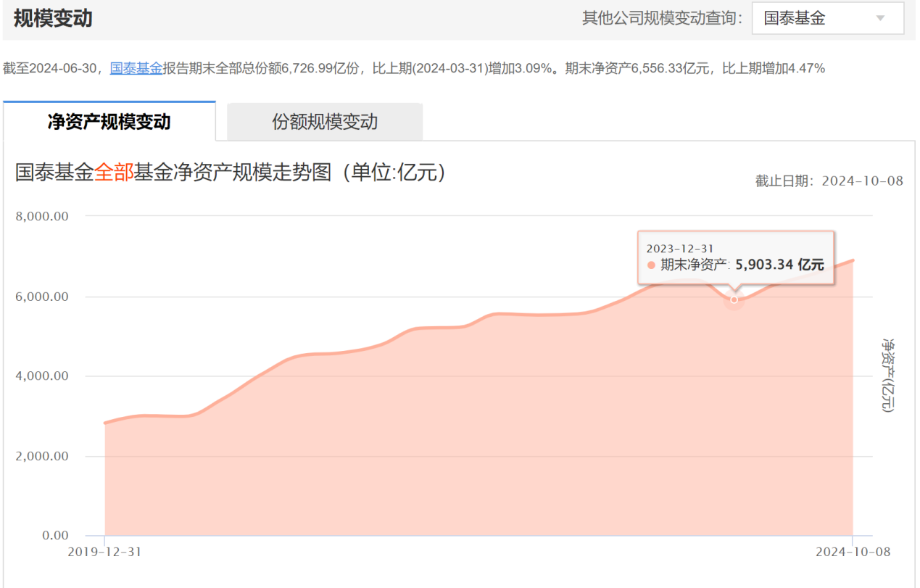Click the 2019-12-31 x-axis date label

point(104,552)
